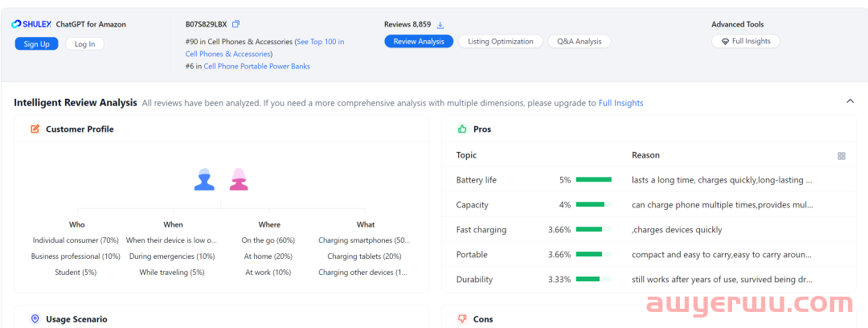The height and width of the screenshot is (328, 868).
Task: Open the Review Analysis tab
Action: pos(419,41)
